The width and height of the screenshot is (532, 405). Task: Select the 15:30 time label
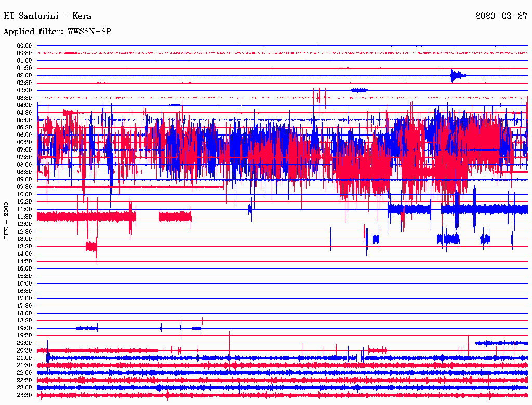coord(24,276)
